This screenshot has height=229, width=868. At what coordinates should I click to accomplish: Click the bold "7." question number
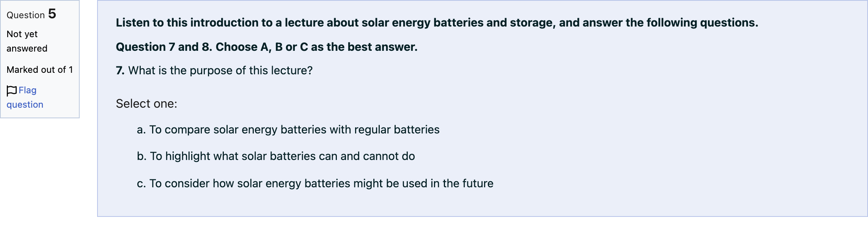pyautogui.click(x=120, y=71)
